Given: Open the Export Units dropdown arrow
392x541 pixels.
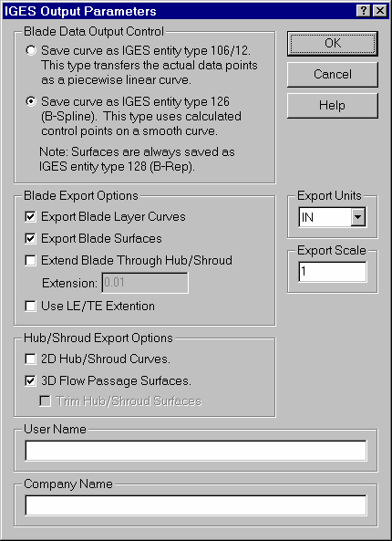Looking at the screenshot, I should [358, 217].
